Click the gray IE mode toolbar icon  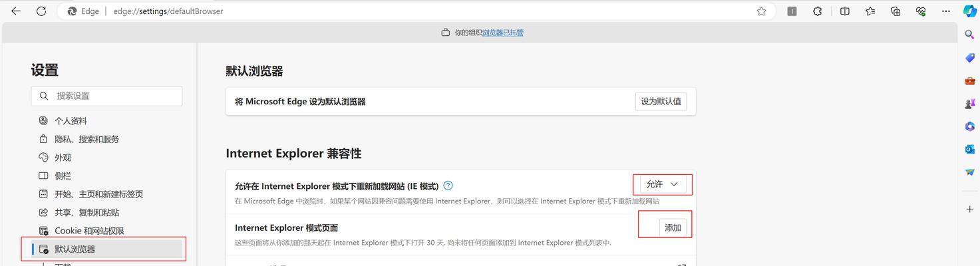(x=792, y=11)
